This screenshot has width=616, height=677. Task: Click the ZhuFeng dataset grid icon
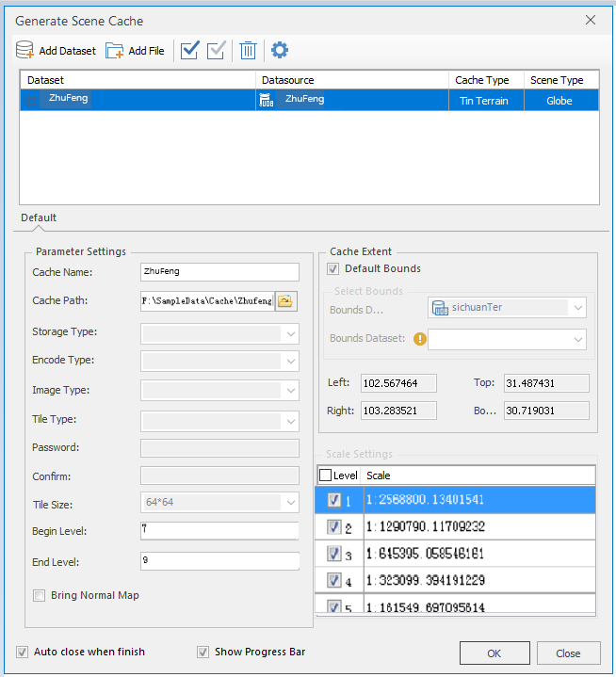click(x=30, y=100)
